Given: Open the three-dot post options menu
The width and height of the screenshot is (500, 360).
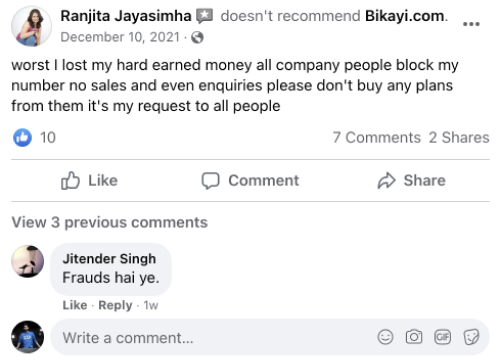Looking at the screenshot, I should [471, 24].
